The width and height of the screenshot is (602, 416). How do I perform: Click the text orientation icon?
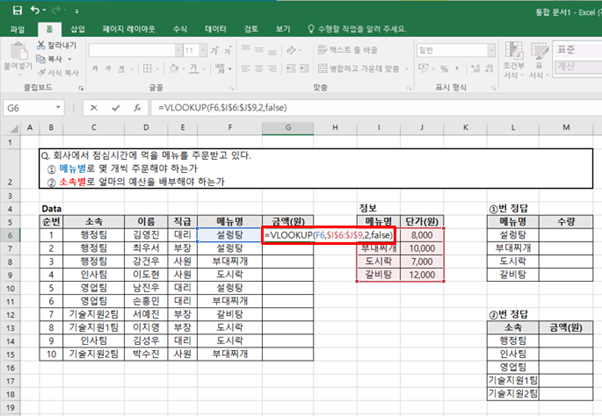[x=291, y=50]
